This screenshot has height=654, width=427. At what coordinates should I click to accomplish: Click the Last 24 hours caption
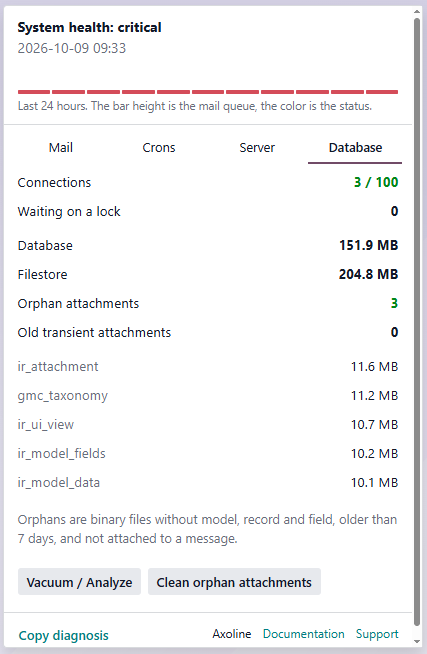[x=194, y=106]
